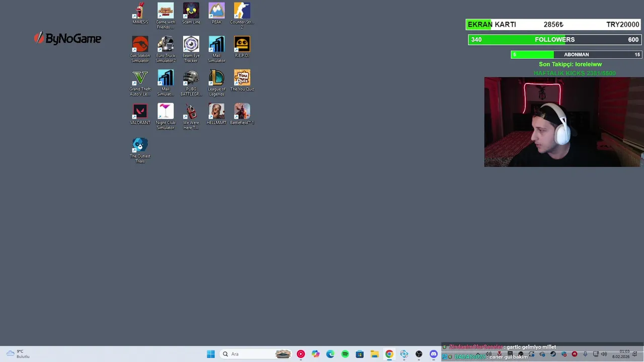The image size is (644, 362).
Task: Select Euro Truck Simulator 2 icon
Action: (166, 49)
